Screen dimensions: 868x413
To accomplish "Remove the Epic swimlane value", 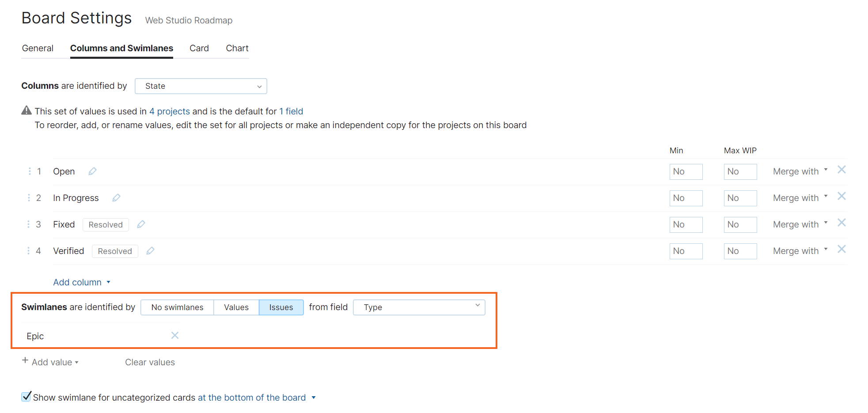I will click(x=175, y=336).
